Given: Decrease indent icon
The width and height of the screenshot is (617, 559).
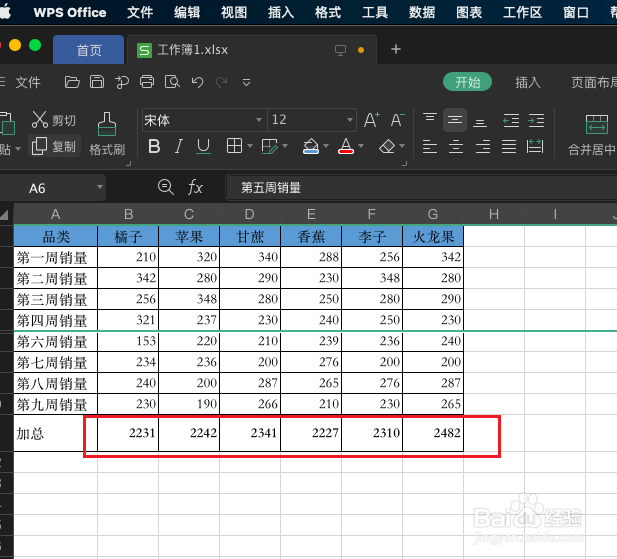Looking at the screenshot, I should (511, 120).
